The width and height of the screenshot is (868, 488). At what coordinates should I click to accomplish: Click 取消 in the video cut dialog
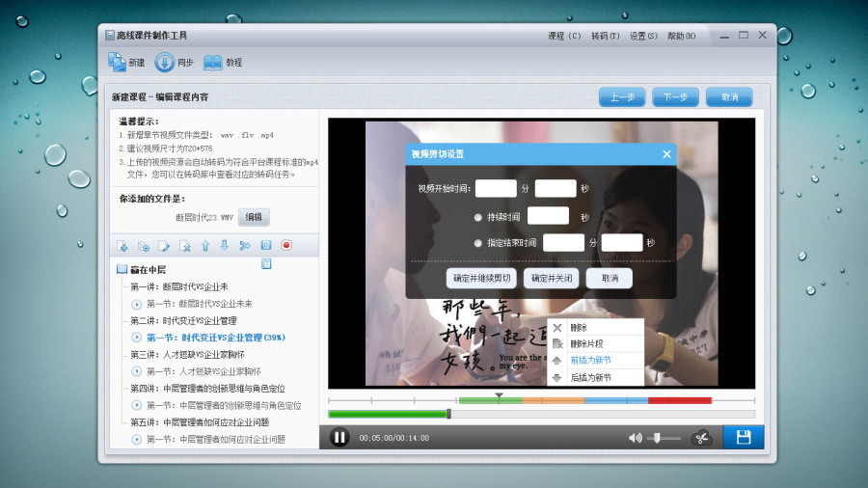(610, 278)
